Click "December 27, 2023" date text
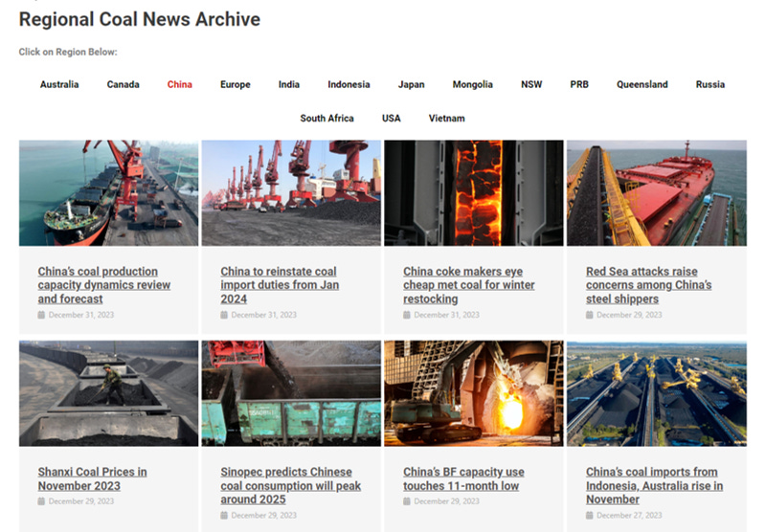765x532 pixels. point(629,516)
